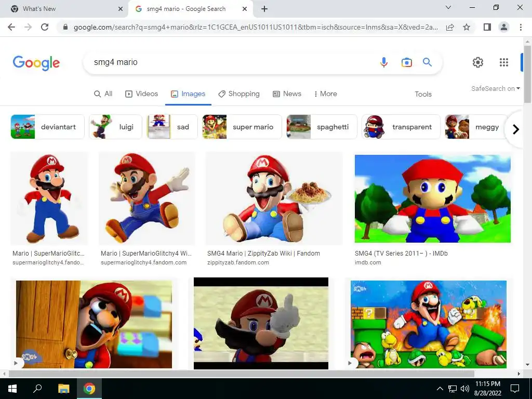Reload the current page
Screen dimensions: 532x399
45,27
